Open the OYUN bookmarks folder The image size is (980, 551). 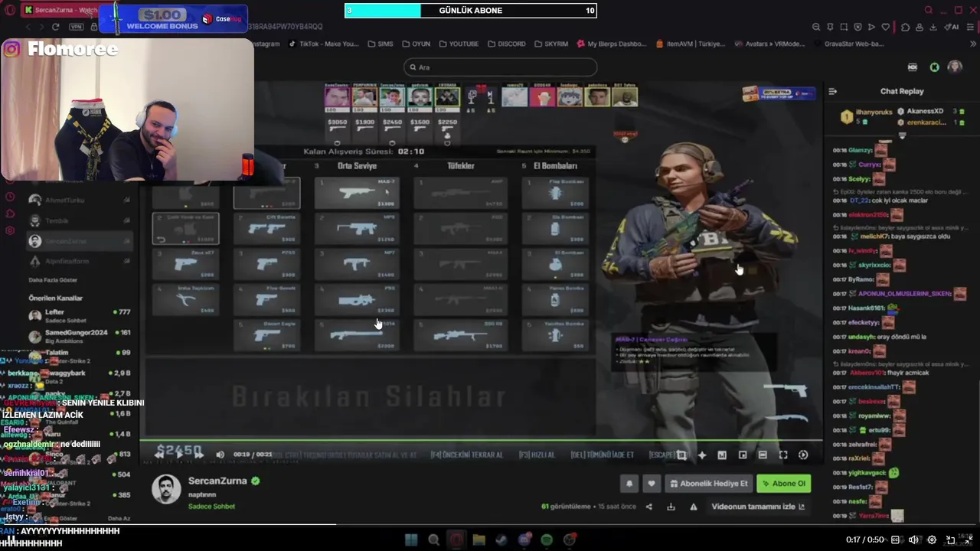(416, 44)
